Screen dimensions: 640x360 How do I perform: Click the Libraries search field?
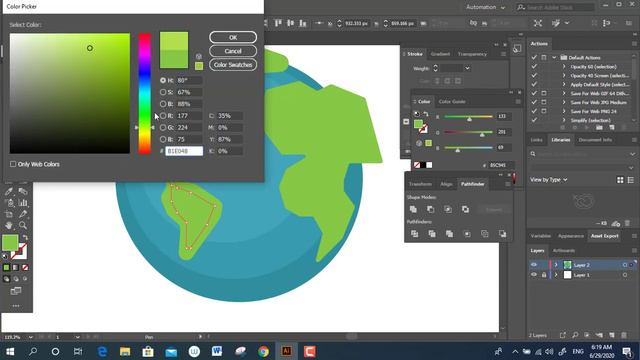[x=583, y=154]
